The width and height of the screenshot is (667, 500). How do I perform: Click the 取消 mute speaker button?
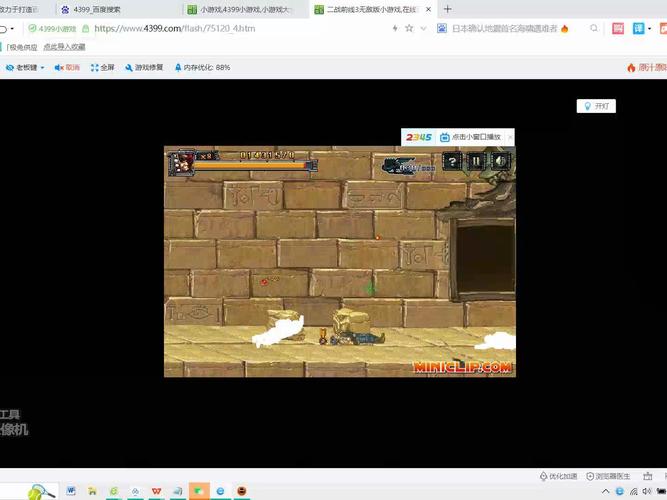pyautogui.click(x=67, y=67)
